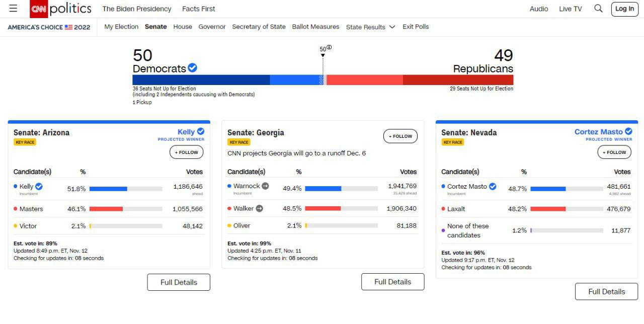Viewport: 644px width, 324px height.
Task: Click the checkmark next to Cortez Masto header
Action: coord(628,131)
